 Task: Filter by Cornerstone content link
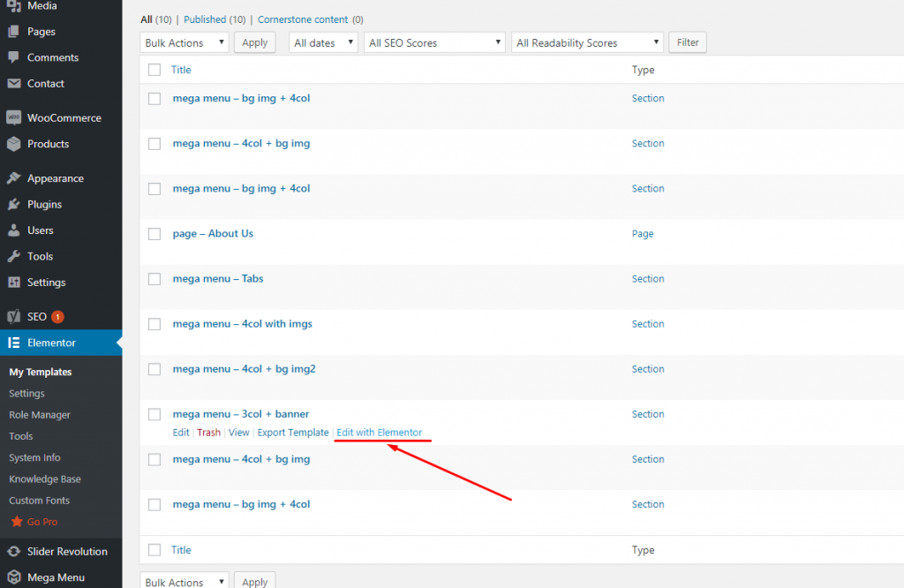click(303, 19)
